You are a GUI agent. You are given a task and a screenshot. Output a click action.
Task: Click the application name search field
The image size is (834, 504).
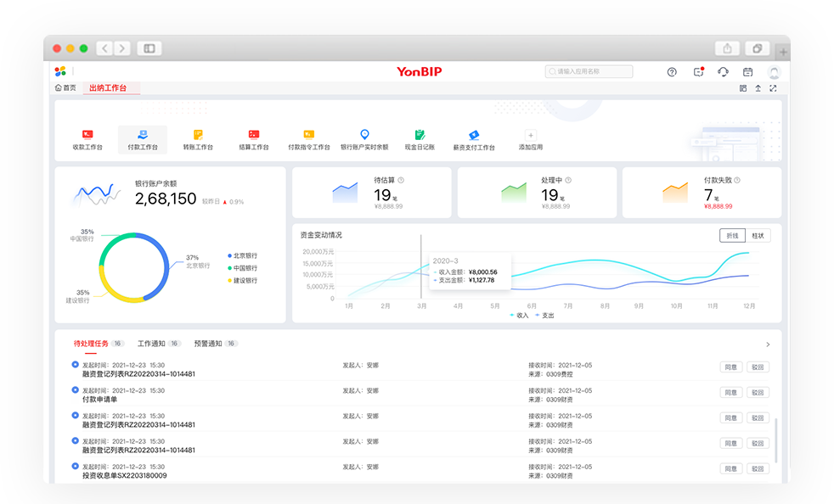[x=589, y=72]
